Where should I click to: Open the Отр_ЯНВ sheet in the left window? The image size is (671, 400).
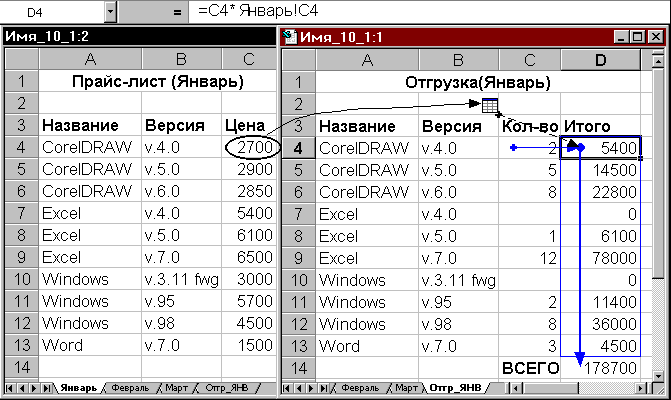click(226, 388)
